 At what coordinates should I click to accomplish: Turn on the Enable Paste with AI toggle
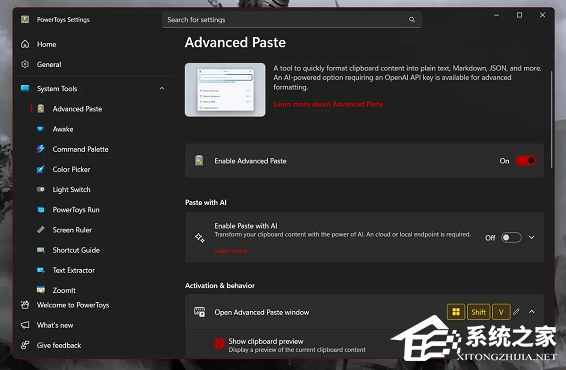[x=511, y=238]
